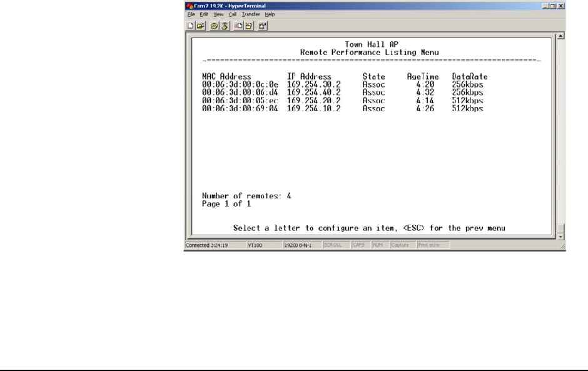Click the vertical scrollbar thumb
Viewport: 588px width, 371px height.
pos(560,228)
